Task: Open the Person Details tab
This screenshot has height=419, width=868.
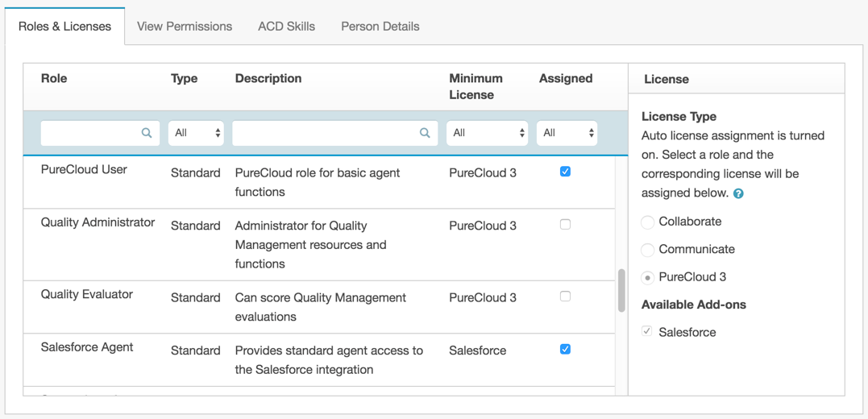Action: click(x=380, y=27)
